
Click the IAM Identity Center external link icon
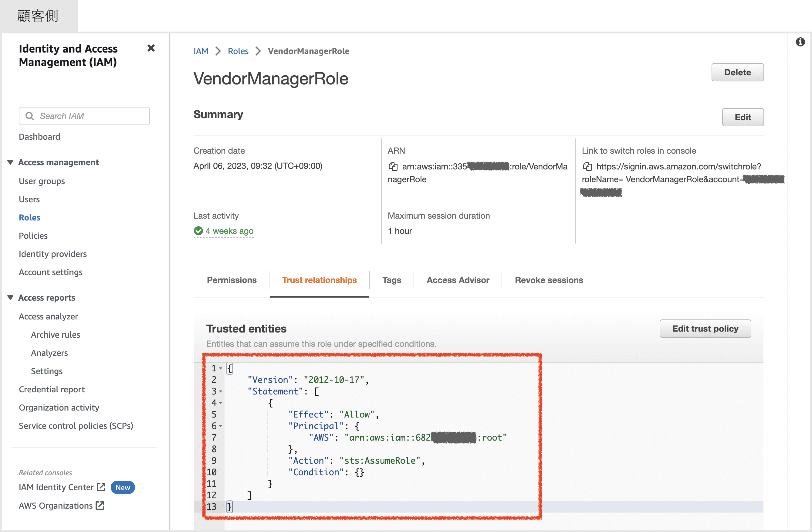click(101, 487)
